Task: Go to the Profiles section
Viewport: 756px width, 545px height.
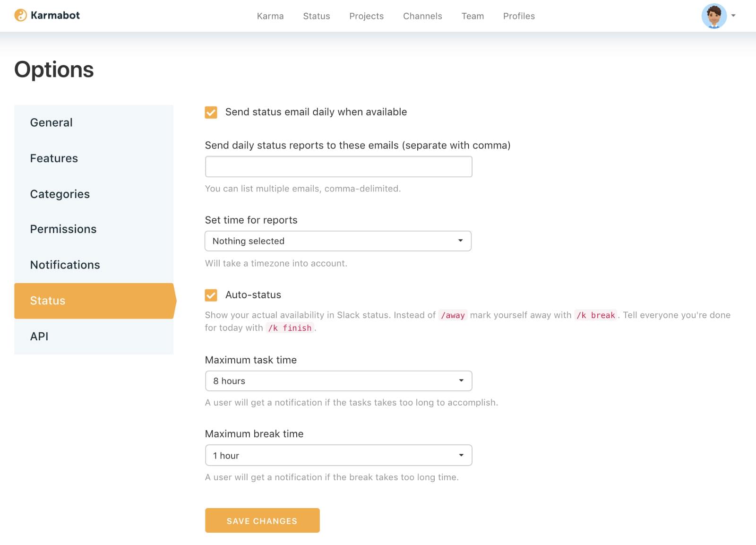Action: [x=519, y=16]
